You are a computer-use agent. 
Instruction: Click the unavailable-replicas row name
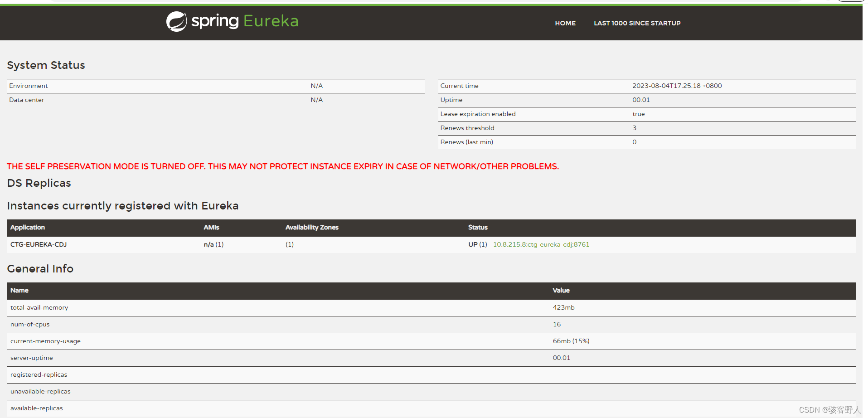[40, 391]
